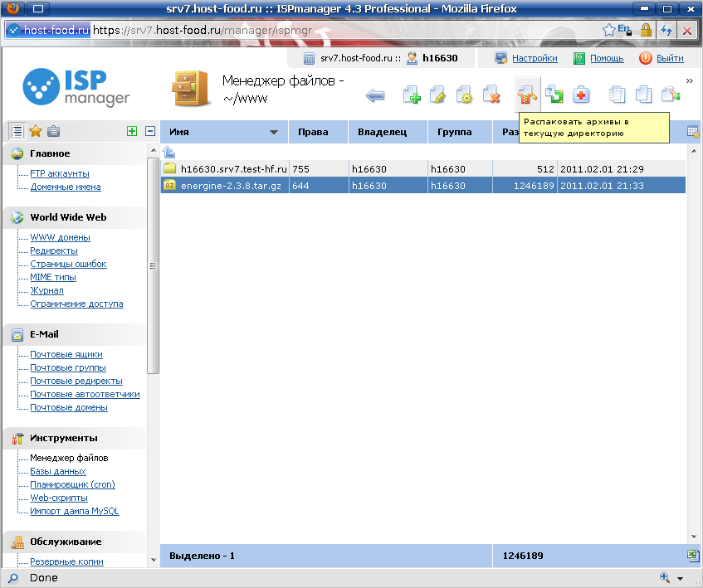Show more toolbar buttons via the chevron
This screenshot has width=703, height=588.
click(x=689, y=80)
